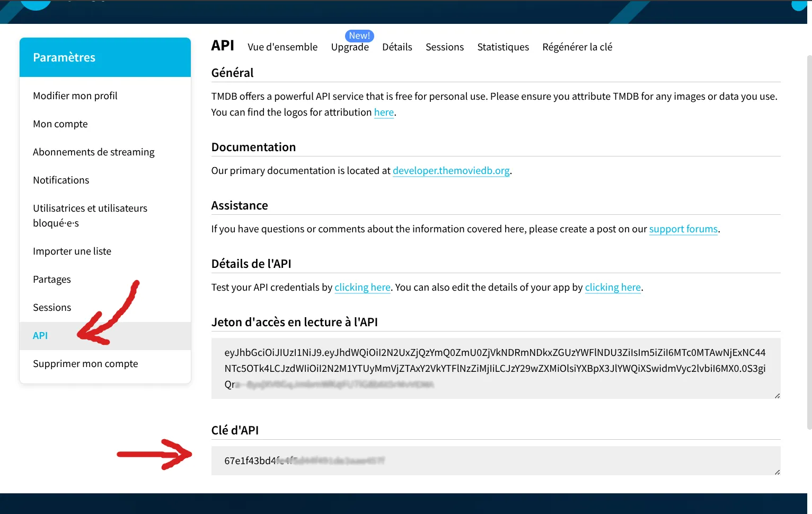Select Mon compte in the settings sidebar
The width and height of the screenshot is (812, 514).
point(105,124)
